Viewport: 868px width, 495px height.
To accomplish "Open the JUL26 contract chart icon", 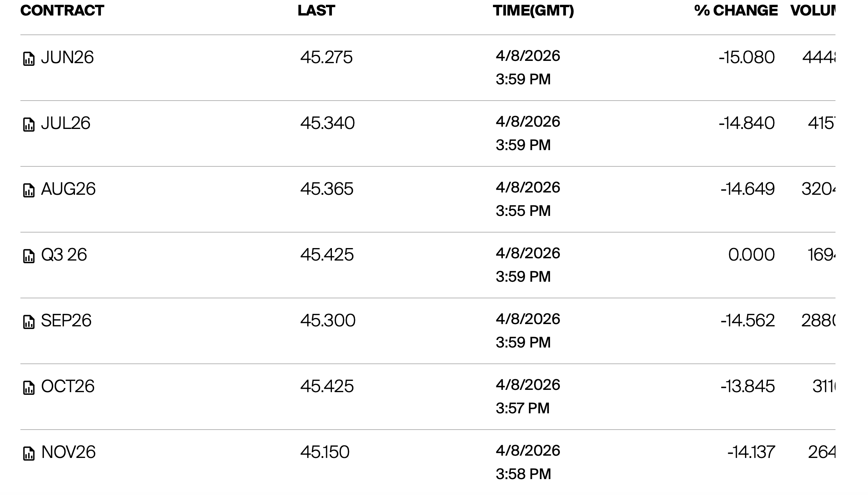I will pos(29,125).
